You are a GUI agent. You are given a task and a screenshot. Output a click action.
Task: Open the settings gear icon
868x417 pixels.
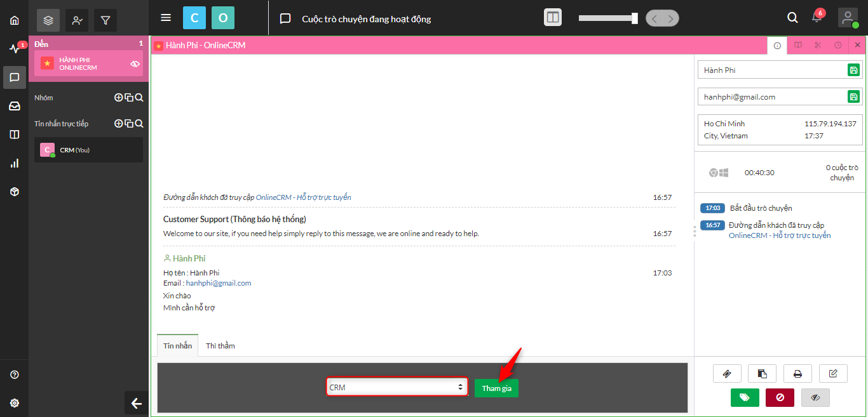click(x=14, y=403)
